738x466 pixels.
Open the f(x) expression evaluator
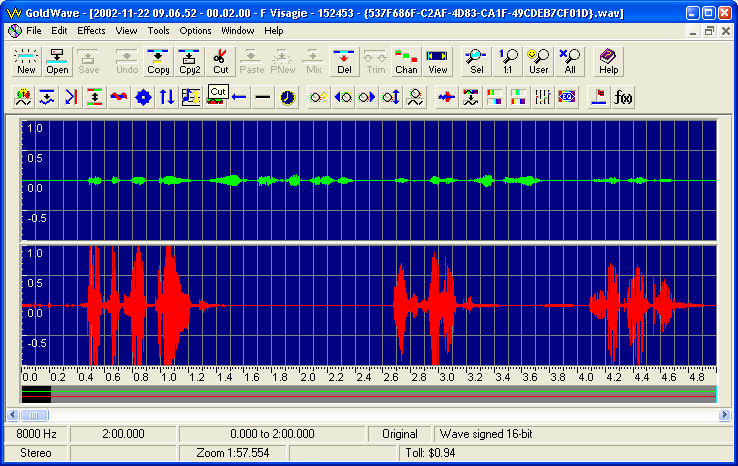pos(624,97)
